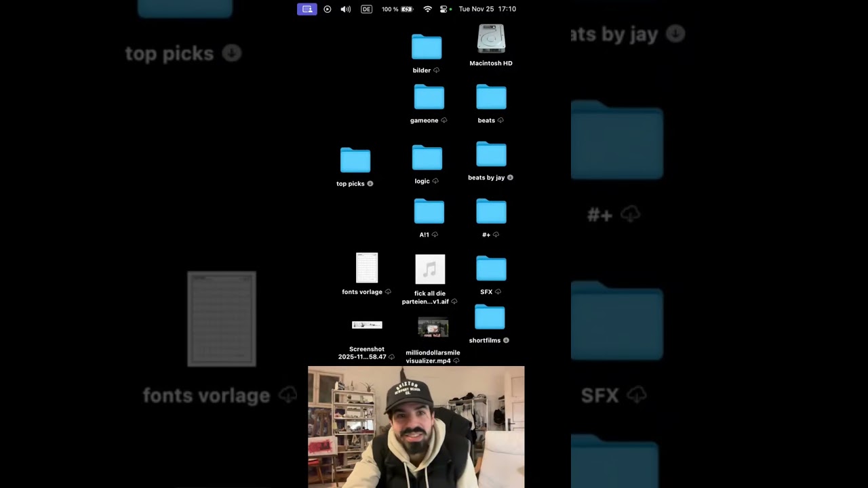
Task: Click the A!1 folder icon
Action: (x=429, y=211)
